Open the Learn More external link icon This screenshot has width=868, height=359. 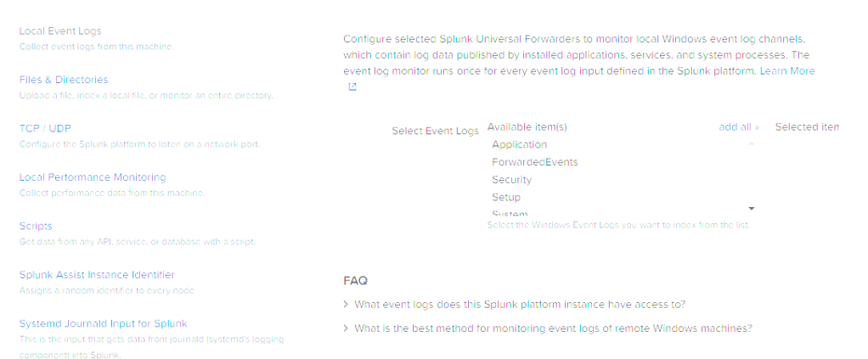(352, 87)
